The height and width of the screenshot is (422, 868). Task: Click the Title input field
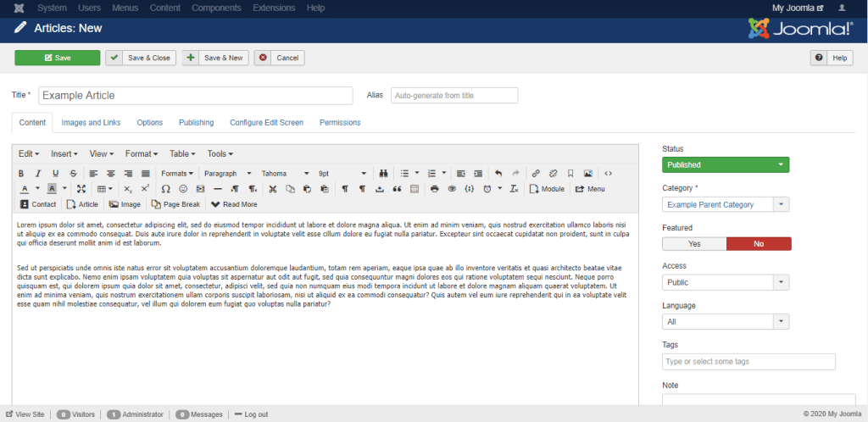[x=196, y=95]
